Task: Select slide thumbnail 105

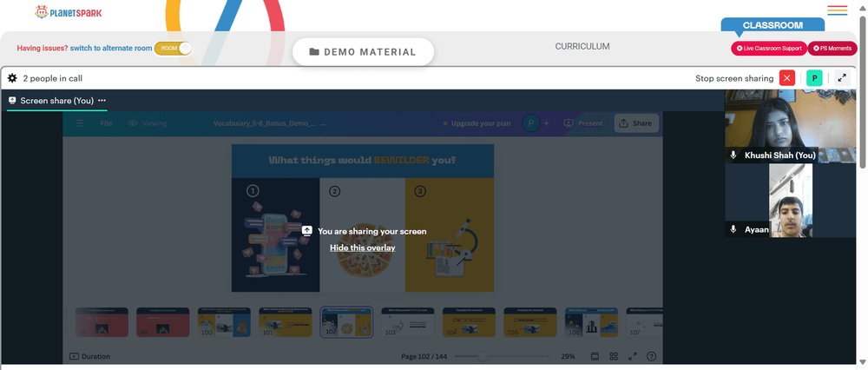Action: click(x=530, y=322)
